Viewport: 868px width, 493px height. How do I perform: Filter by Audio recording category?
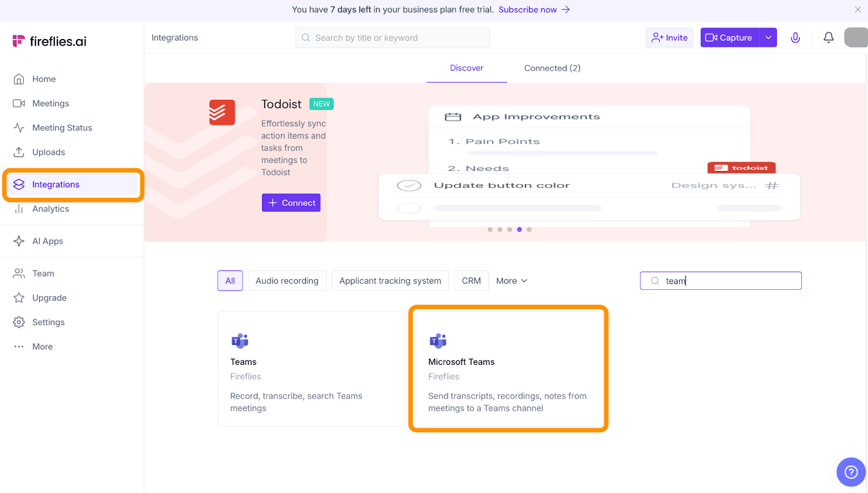(x=287, y=281)
